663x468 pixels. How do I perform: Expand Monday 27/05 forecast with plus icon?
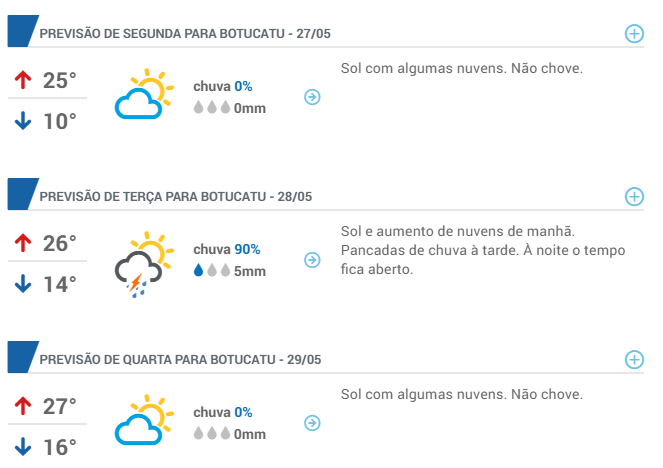pyautogui.click(x=634, y=33)
